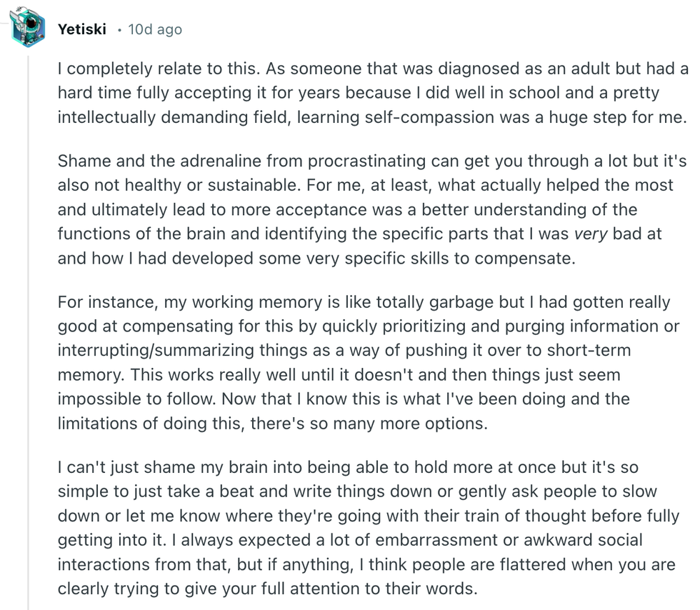Click the word "limitations" in the third paragraph
The width and height of the screenshot is (700, 610).
99,423
